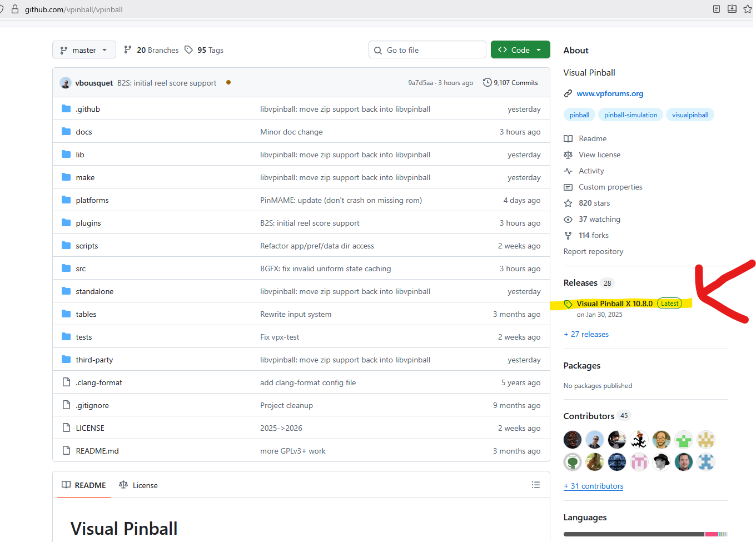Open the plugins folder icon
The height and width of the screenshot is (542, 756).
(x=66, y=223)
